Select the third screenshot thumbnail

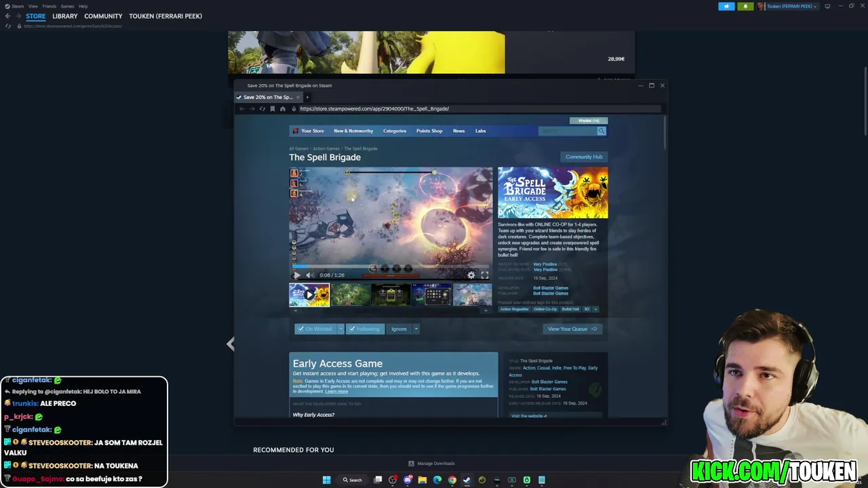391,295
